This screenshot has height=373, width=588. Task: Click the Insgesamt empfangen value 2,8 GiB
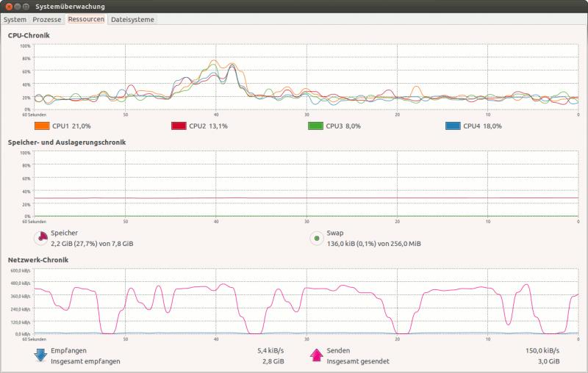273,361
